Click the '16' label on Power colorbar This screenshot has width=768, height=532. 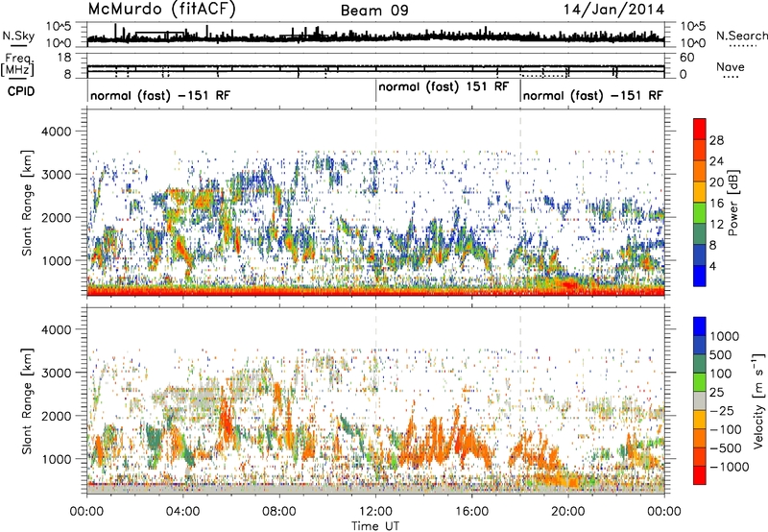(x=716, y=204)
